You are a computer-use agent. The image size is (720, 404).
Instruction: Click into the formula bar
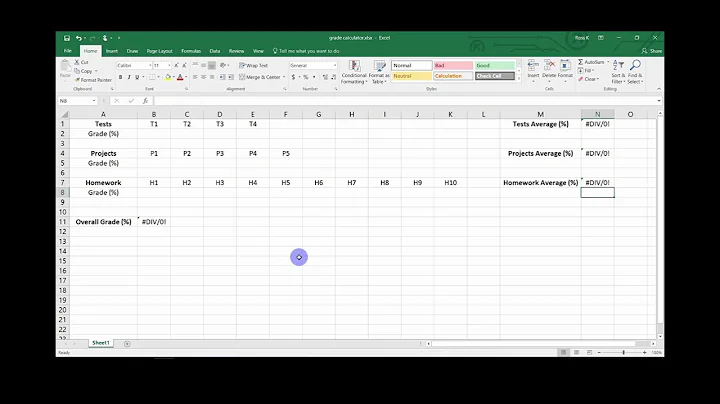[404, 101]
